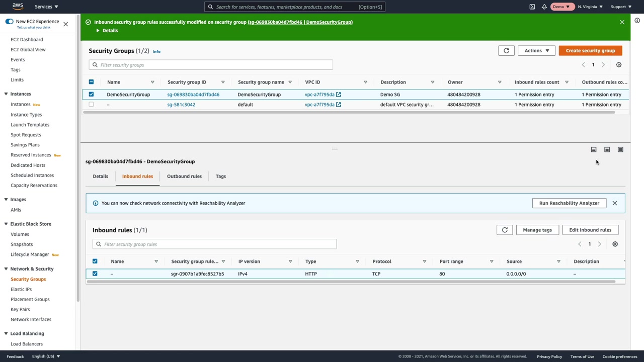
Task: Select the default security group checkbox
Action: pyautogui.click(x=91, y=105)
